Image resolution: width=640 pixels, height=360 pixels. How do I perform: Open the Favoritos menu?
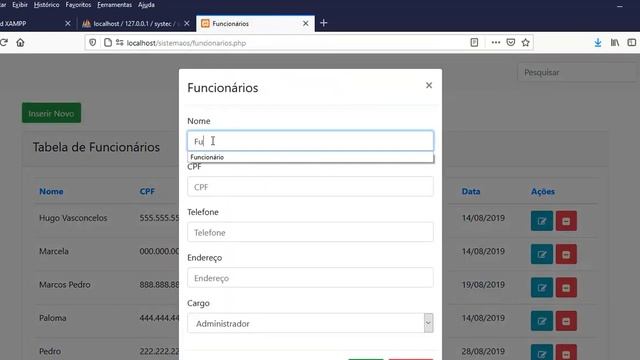(x=78, y=5)
